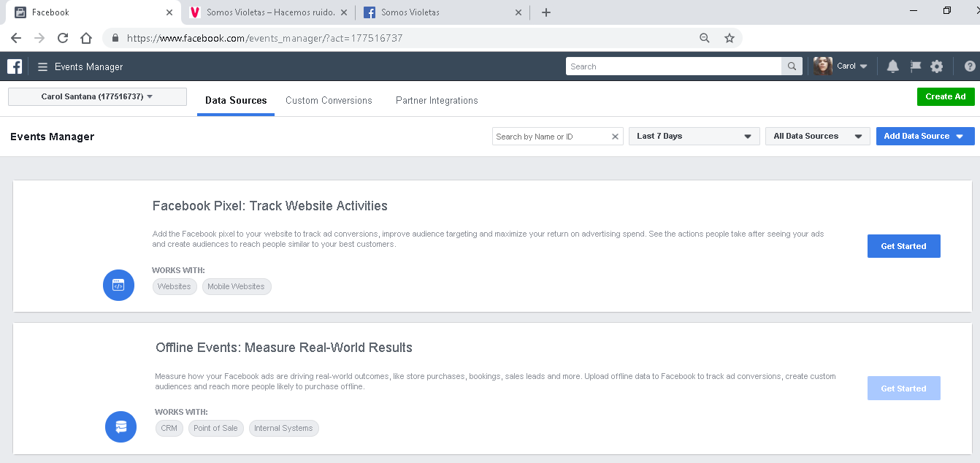Click the Mobile Websites tag
The image size is (980, 463).
pyautogui.click(x=237, y=286)
